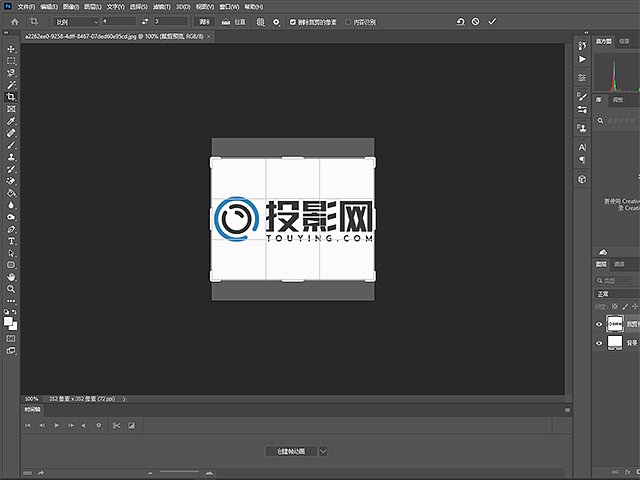The width and height of the screenshot is (640, 480).
Task: Commit the crop with the checkmark
Action: coord(492,22)
